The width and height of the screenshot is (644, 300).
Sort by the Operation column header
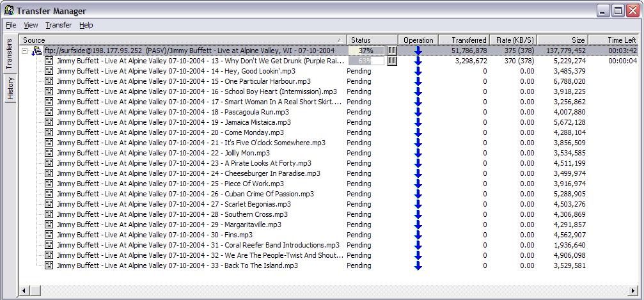418,40
